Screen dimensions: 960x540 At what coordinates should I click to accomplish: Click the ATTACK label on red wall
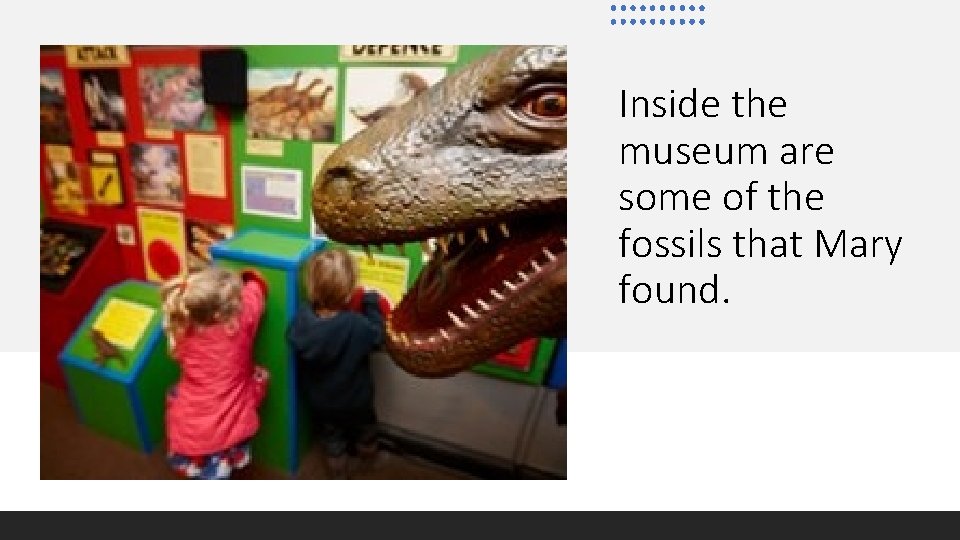(97, 54)
